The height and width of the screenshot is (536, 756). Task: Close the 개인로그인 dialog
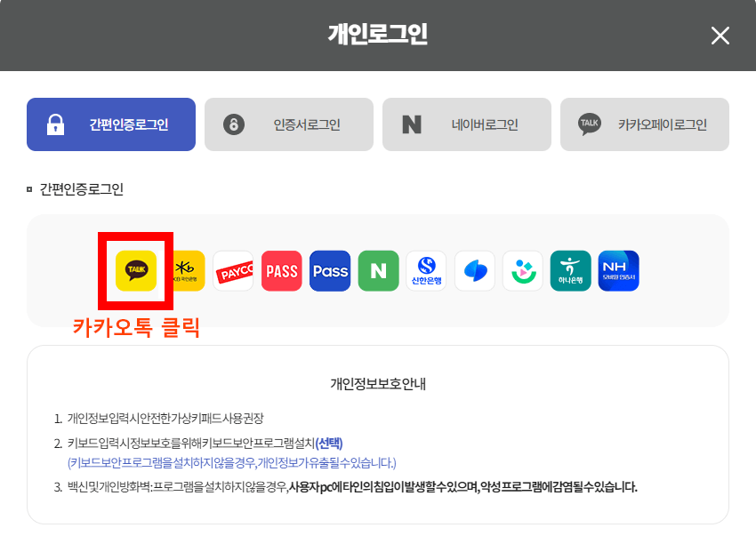722,36
